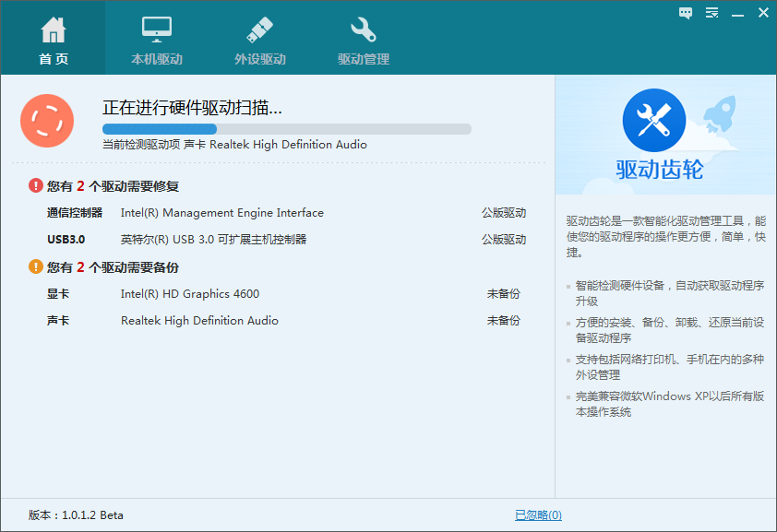Click the red exclamation repair warning icon
777x532 pixels.
(x=36, y=185)
